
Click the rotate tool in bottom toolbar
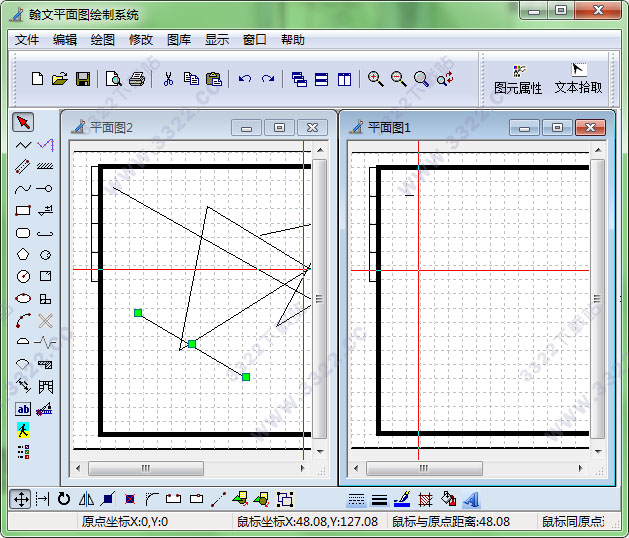(65, 498)
